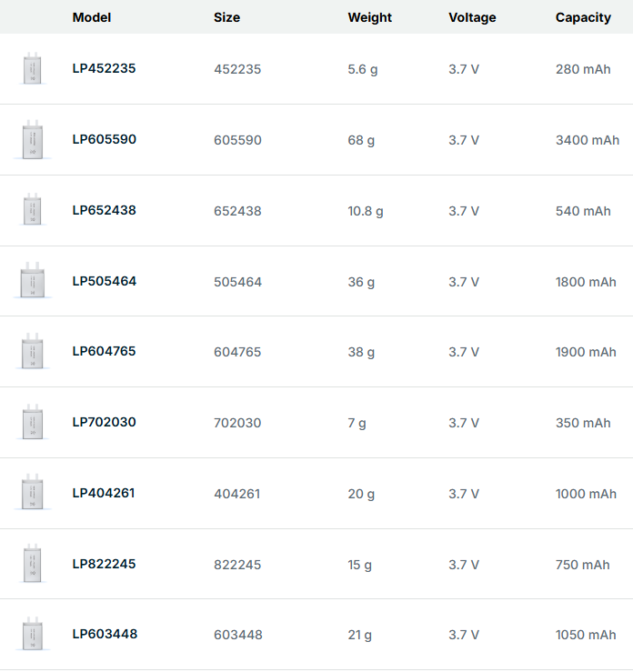633x672 pixels.
Task: Click the Weight column header
Action: tap(369, 17)
